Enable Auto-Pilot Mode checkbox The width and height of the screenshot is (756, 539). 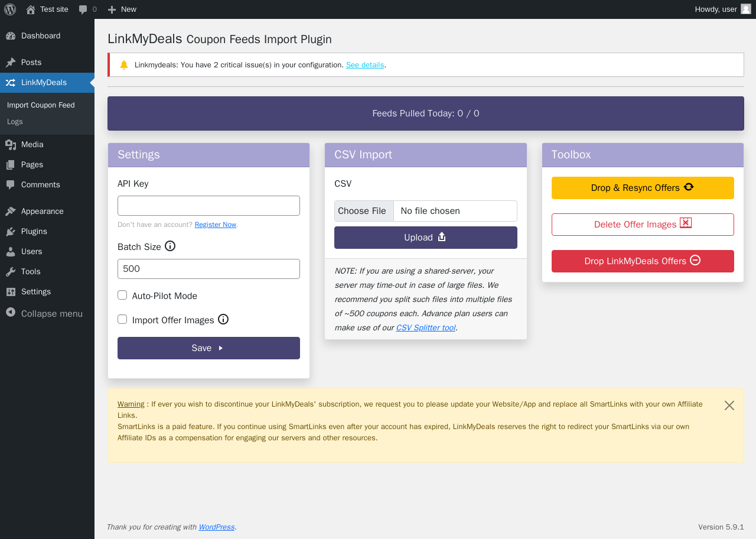click(x=122, y=295)
